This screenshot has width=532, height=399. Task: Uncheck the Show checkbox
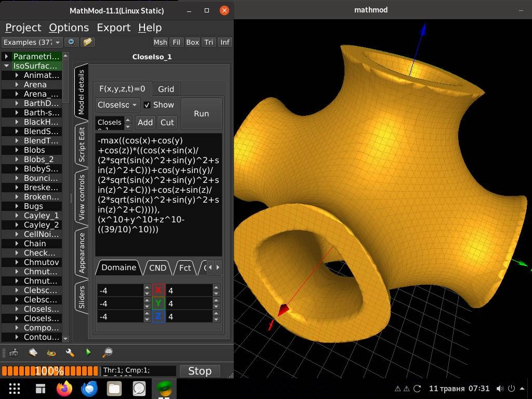(x=147, y=105)
